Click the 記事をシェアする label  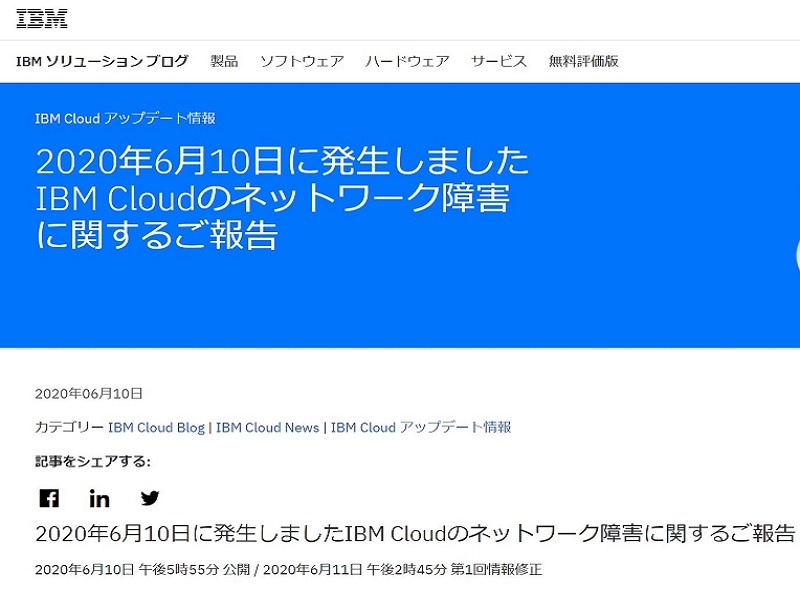click(x=93, y=461)
